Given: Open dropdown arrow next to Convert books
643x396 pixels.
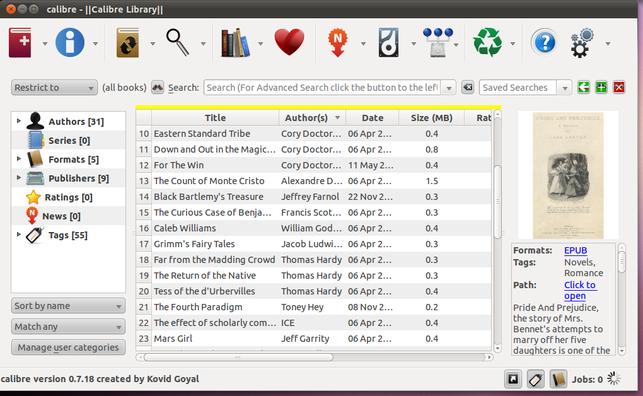Looking at the screenshot, I should (153, 43).
